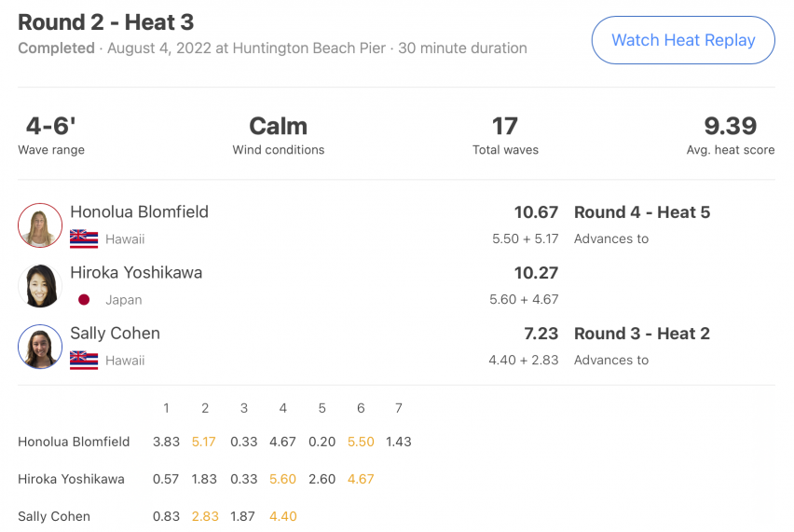Click Hiroka's highlighted 5.60 wave score
This screenshot has height=532, width=794.
coord(282,479)
